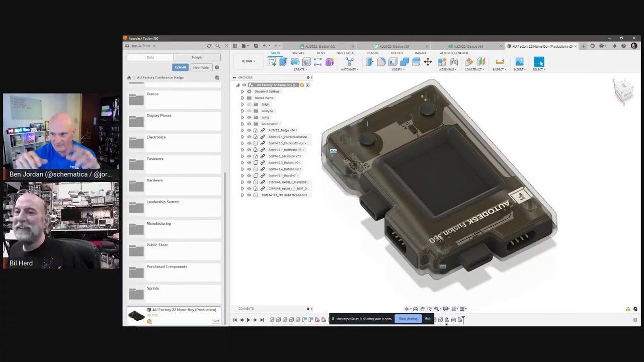Switch to the Plastic ribbon tab
The width and height of the screenshot is (644, 362).
tap(373, 53)
